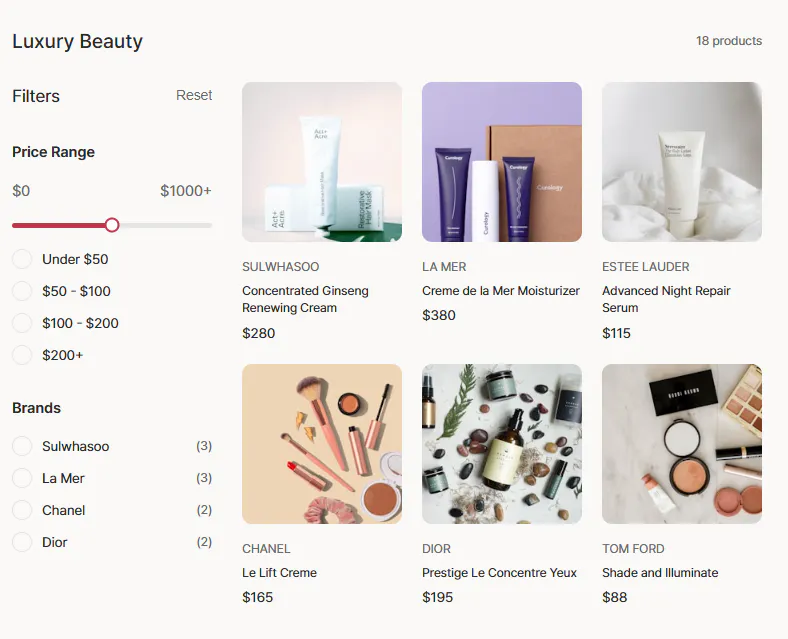
Task: Click the price range slider handle
Action: (x=112, y=225)
